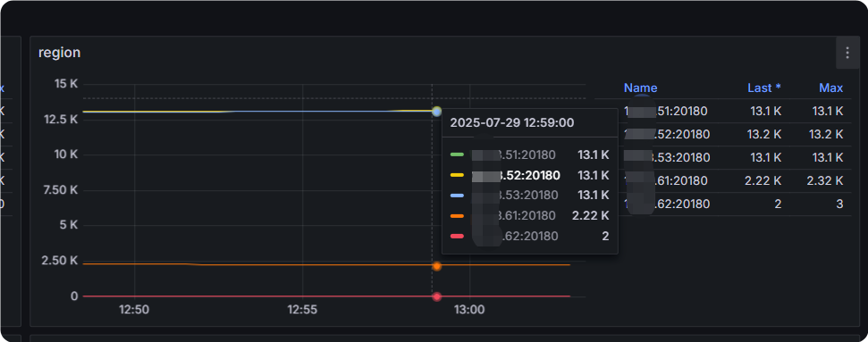
Task: Click the orange .61:20180 tooltip color swatch
Action: point(457,216)
